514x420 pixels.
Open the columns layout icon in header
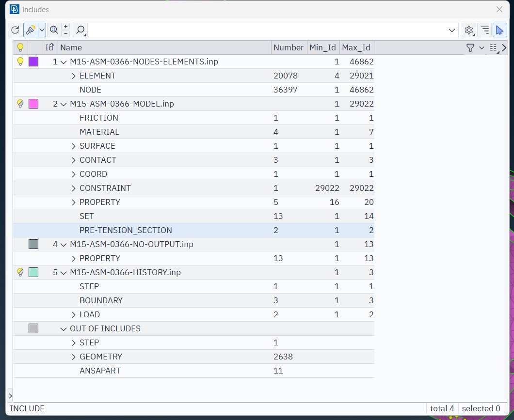click(494, 47)
